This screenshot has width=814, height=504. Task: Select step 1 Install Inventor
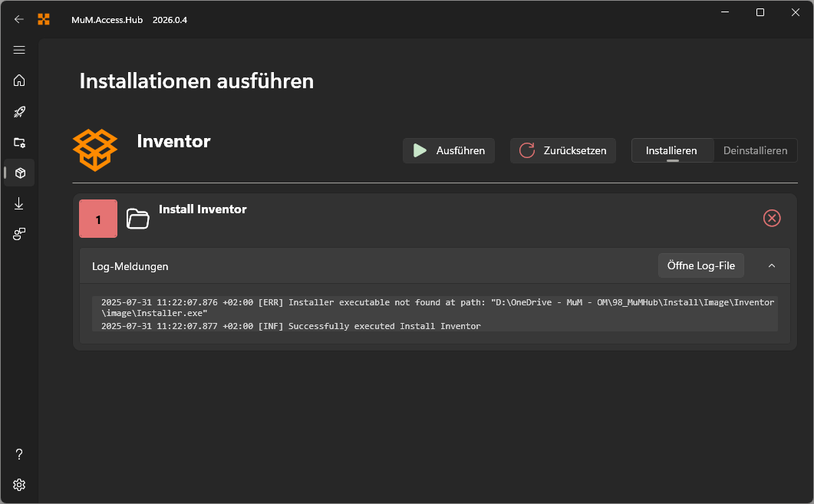(x=97, y=219)
